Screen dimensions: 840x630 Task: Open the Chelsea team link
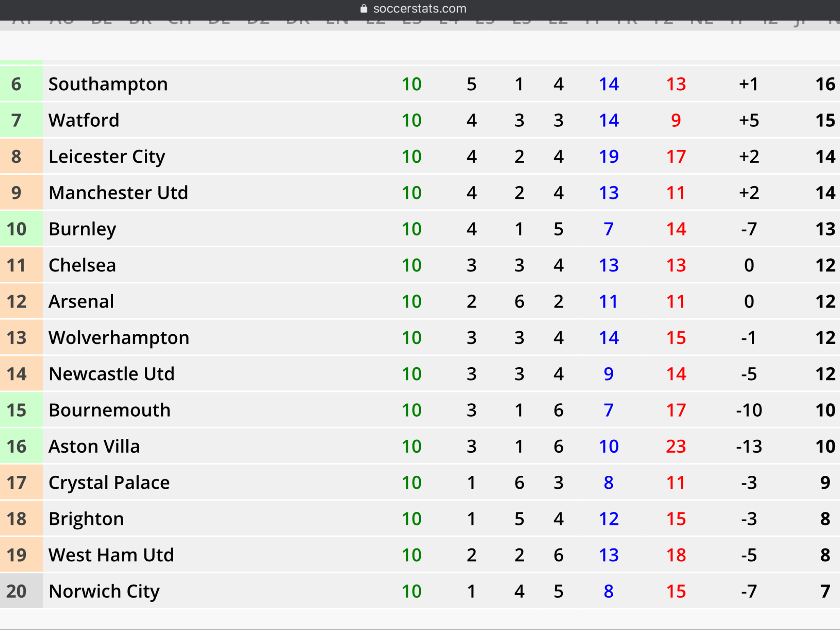82,265
